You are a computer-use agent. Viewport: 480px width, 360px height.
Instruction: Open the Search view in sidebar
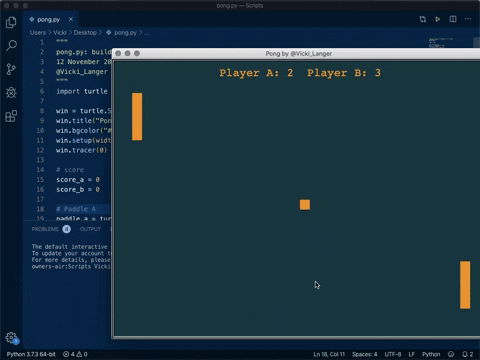[11, 46]
